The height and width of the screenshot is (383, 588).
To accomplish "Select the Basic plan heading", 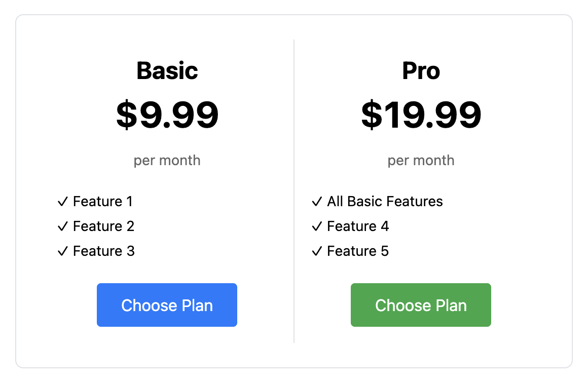I will tap(167, 71).
